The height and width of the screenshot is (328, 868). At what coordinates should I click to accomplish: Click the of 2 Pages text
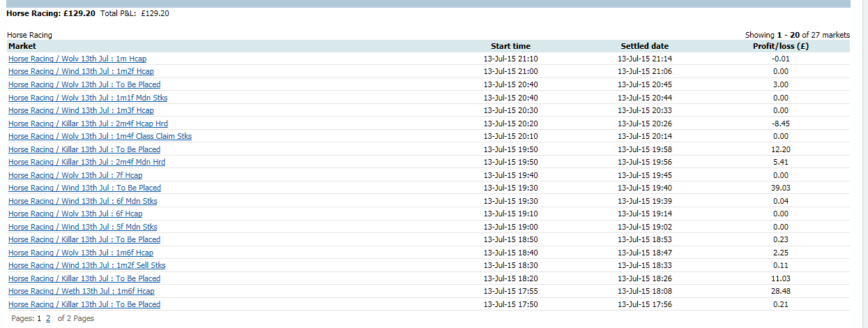click(x=75, y=318)
